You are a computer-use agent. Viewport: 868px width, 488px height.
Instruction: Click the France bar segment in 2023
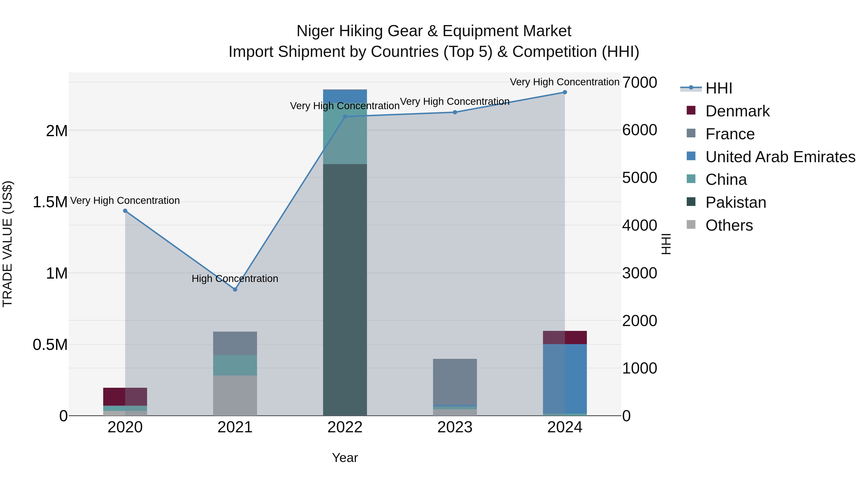click(455, 381)
